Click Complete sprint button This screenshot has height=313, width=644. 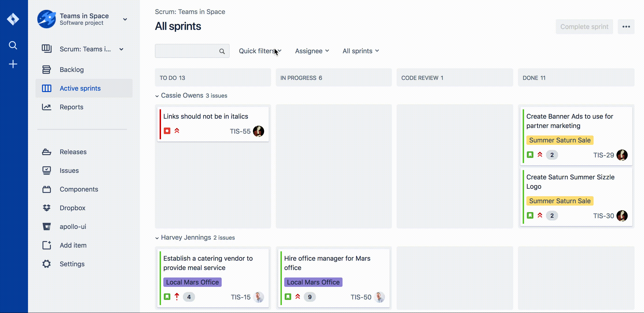(584, 26)
